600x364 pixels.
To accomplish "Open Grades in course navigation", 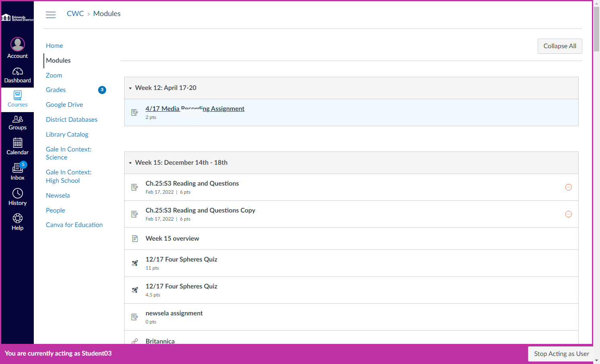I will pyautogui.click(x=55, y=90).
